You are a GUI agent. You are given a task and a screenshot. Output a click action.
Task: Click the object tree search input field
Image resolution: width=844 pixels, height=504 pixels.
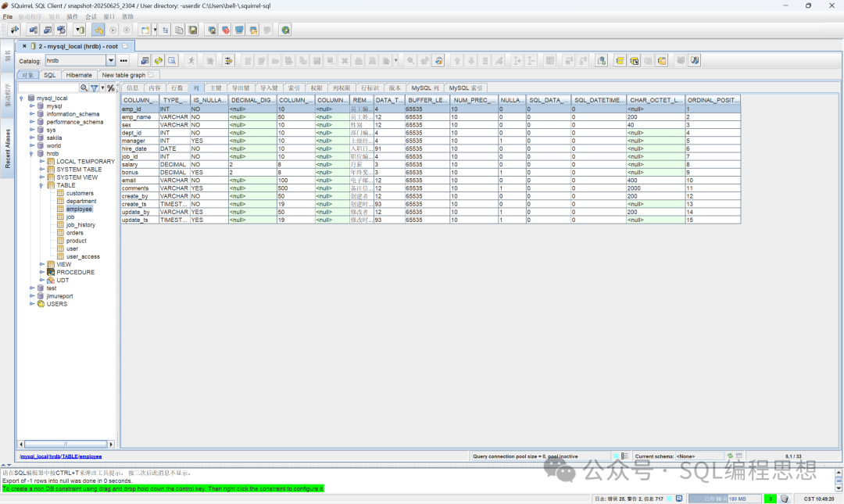(x=48, y=88)
